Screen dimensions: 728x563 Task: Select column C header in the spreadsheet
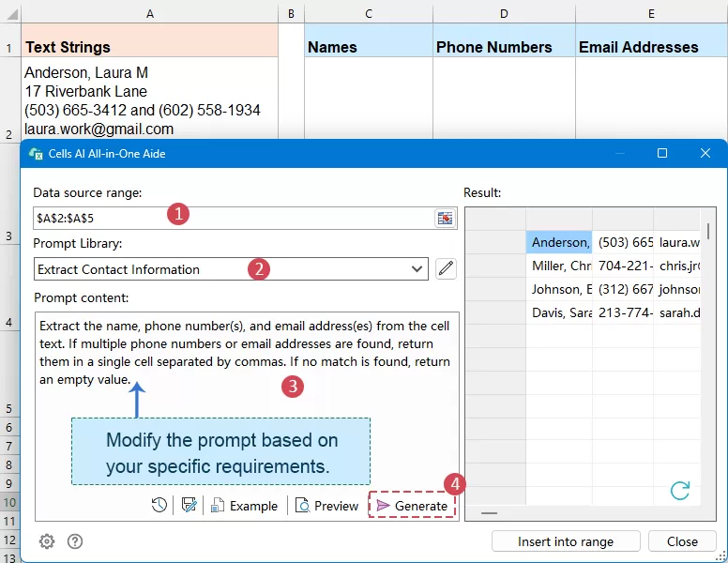tap(369, 13)
